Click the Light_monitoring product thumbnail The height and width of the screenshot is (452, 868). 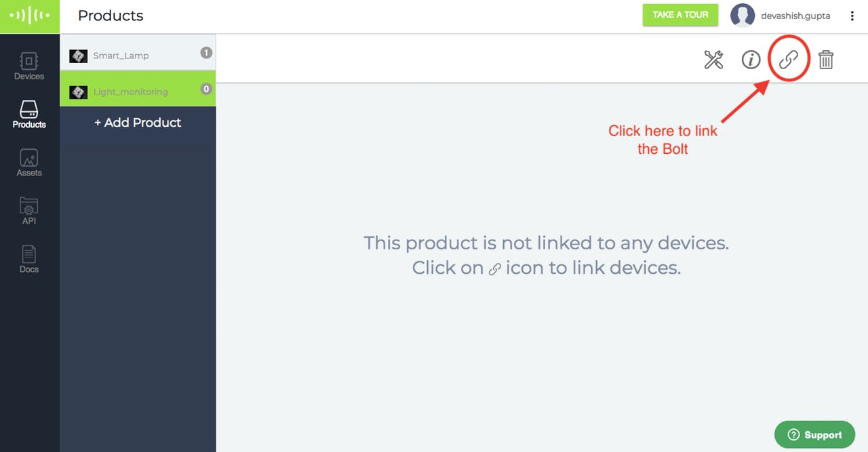79,92
